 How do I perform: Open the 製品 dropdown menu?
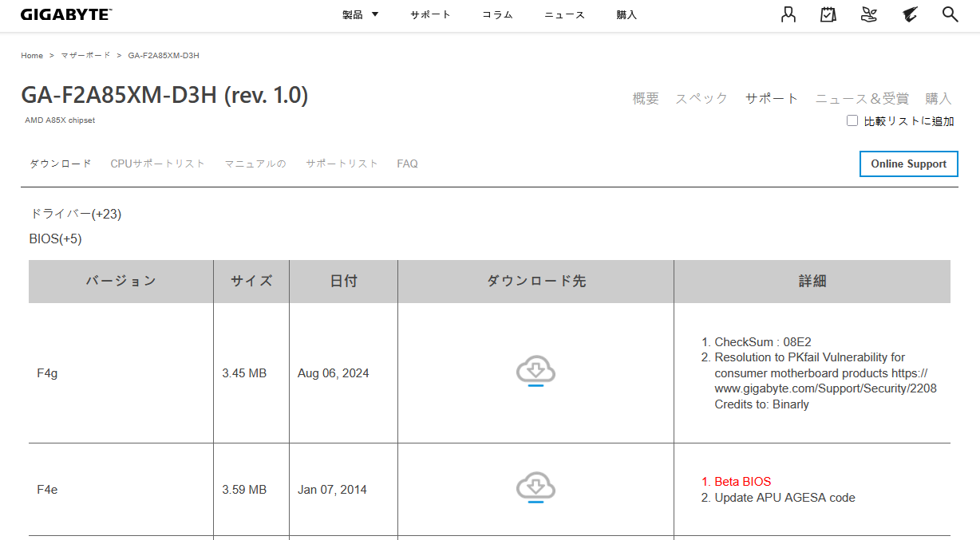click(x=360, y=15)
